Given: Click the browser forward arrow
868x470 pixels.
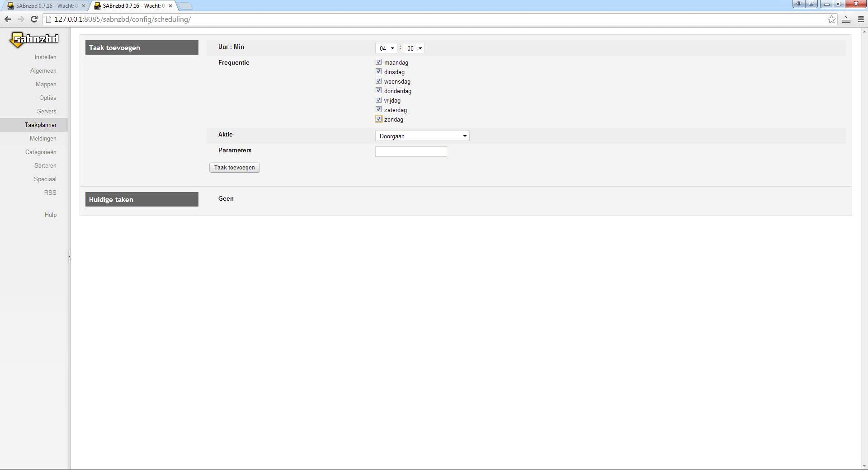Looking at the screenshot, I should (x=21, y=19).
